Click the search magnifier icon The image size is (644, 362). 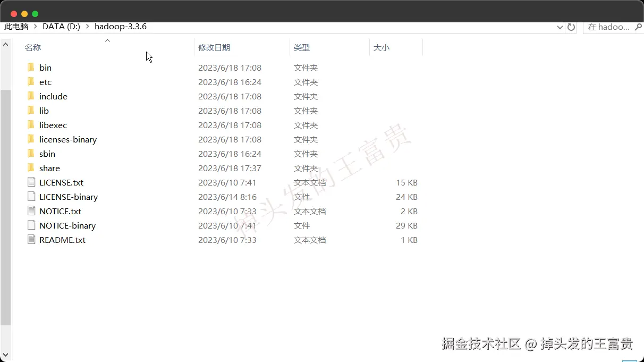638,27
